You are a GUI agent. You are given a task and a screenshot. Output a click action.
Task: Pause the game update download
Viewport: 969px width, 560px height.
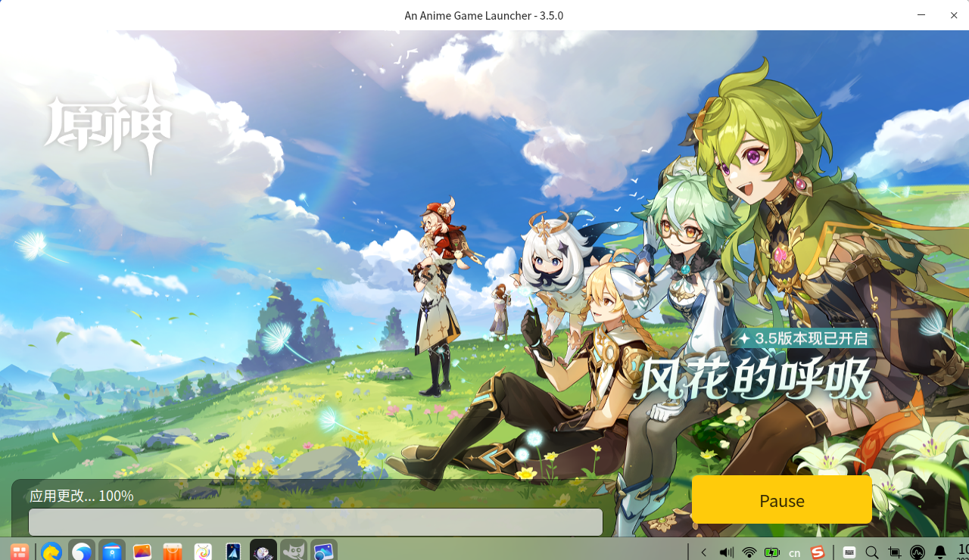[x=781, y=500]
